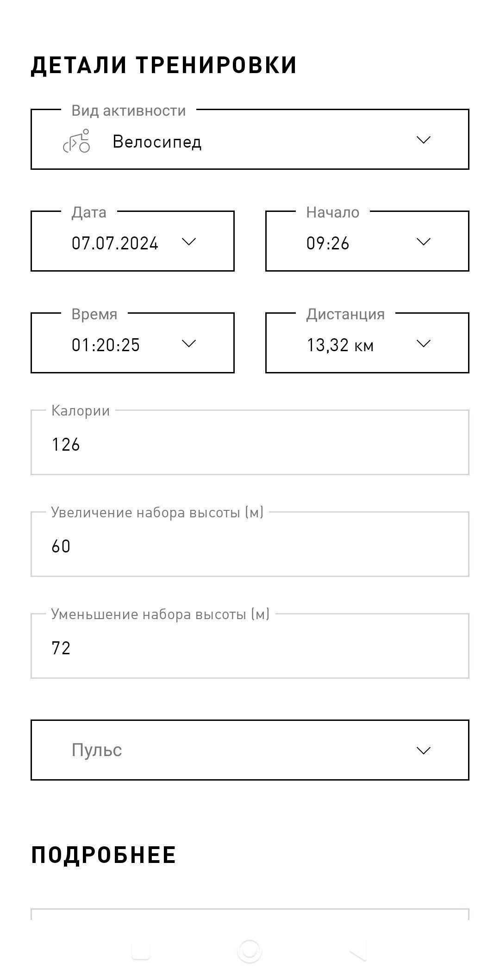This screenshot has height=980, width=500.
Task: Select the Велосипед activity text
Action: pos(157,142)
